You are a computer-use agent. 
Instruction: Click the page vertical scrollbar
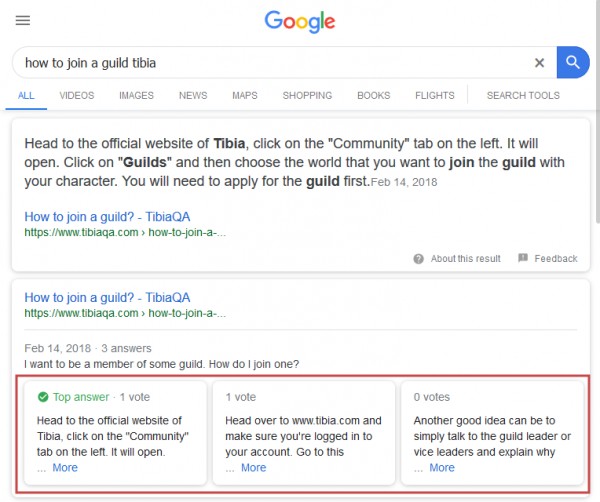click(597, 111)
